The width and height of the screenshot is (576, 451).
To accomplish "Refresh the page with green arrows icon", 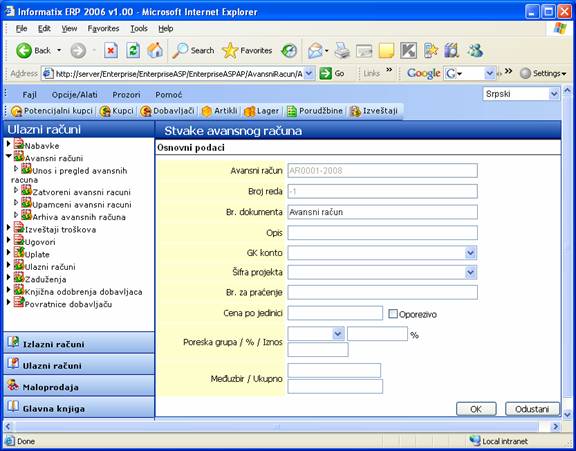I will pos(133,51).
